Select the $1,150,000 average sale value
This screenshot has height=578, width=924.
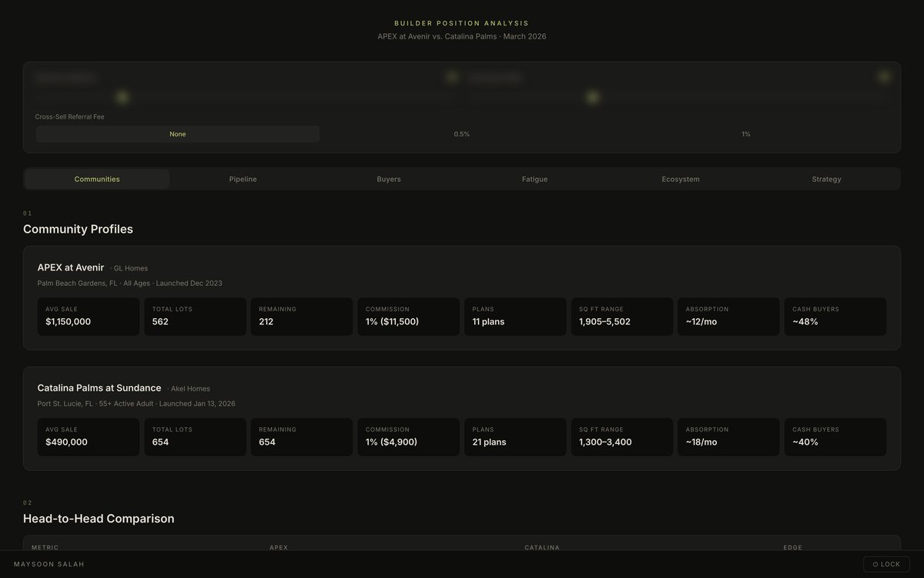tap(69, 321)
